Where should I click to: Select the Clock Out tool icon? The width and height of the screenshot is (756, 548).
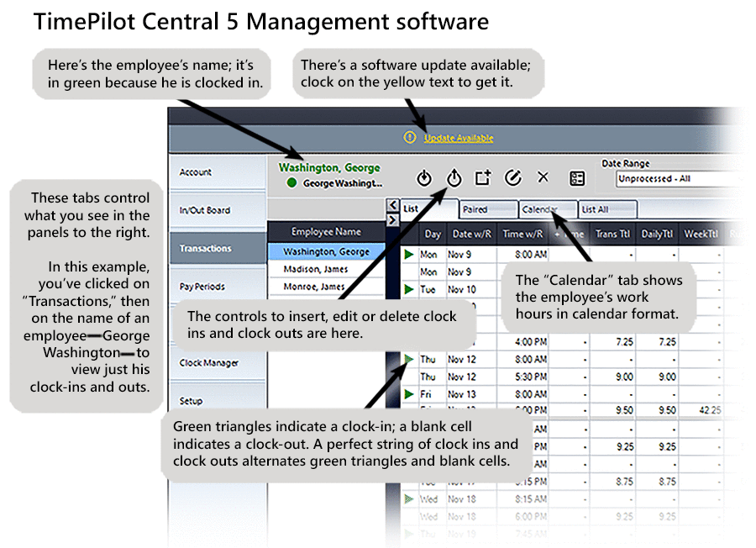(x=454, y=177)
